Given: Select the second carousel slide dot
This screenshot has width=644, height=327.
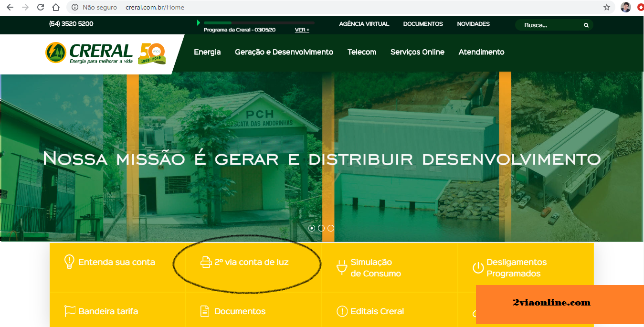Looking at the screenshot, I should 321,228.
